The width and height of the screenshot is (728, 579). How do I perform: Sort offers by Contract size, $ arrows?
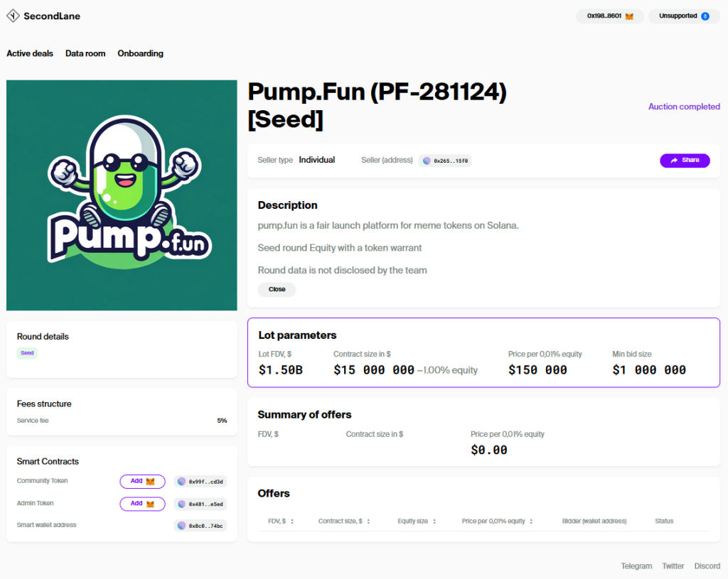[x=368, y=521]
